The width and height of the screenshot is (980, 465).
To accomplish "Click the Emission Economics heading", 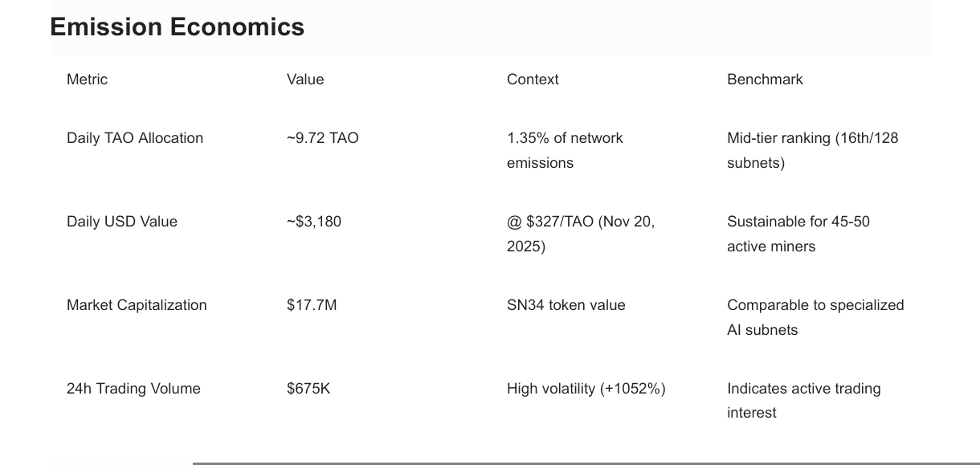I will pos(177,27).
